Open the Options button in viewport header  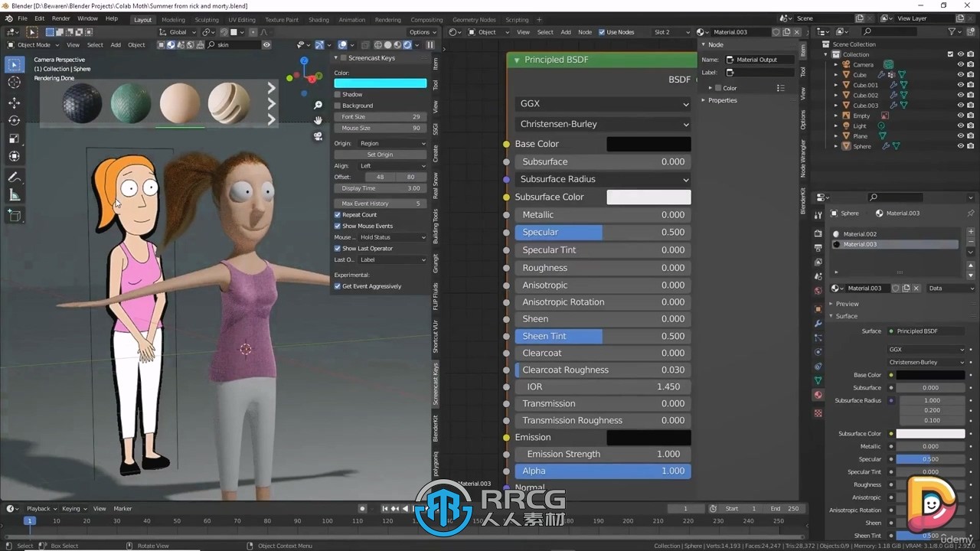422,32
